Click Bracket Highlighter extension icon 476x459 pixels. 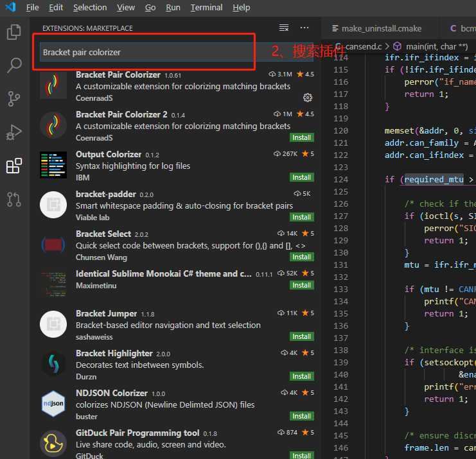pos(53,364)
